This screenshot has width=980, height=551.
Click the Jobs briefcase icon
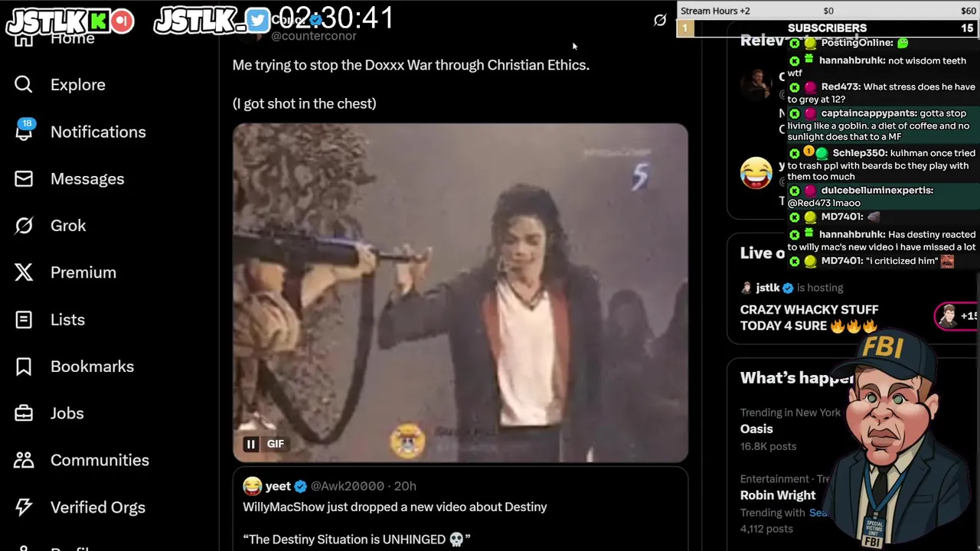click(x=24, y=413)
